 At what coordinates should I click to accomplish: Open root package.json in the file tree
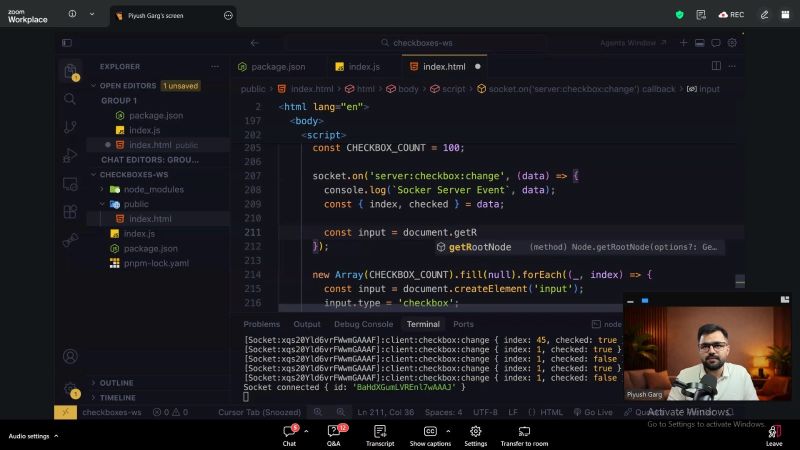coord(151,248)
